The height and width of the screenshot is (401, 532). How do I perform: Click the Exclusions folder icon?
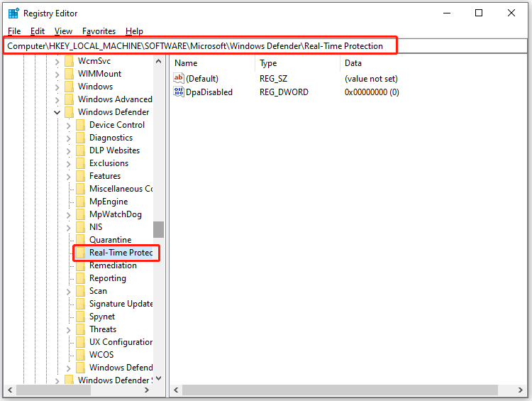(80, 163)
